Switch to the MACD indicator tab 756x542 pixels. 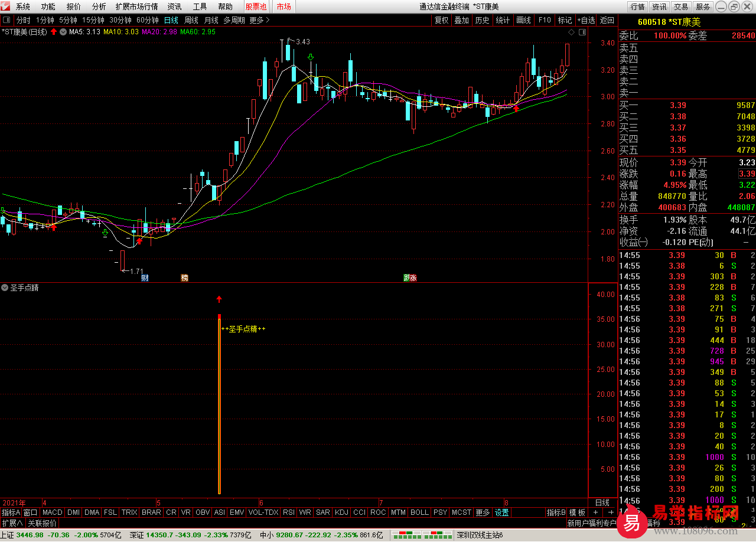pyautogui.click(x=52, y=512)
